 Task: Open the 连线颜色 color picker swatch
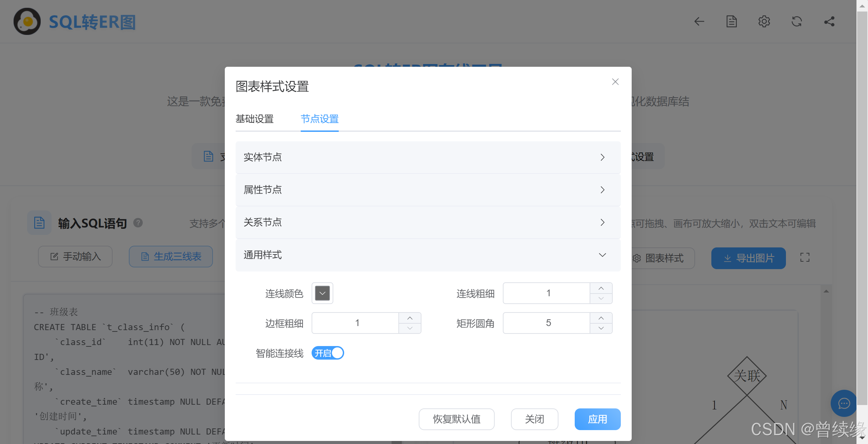coord(322,293)
